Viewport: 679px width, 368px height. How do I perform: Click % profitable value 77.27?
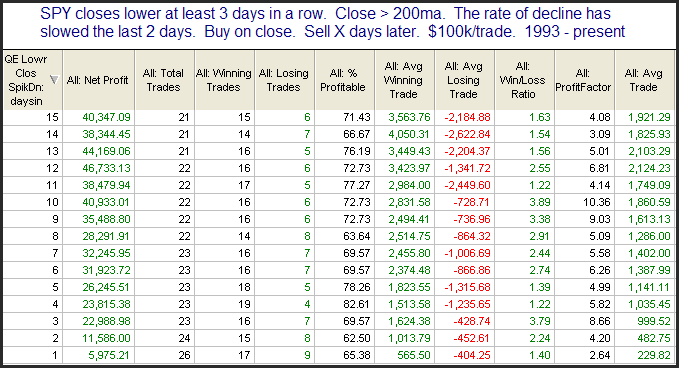(357, 185)
